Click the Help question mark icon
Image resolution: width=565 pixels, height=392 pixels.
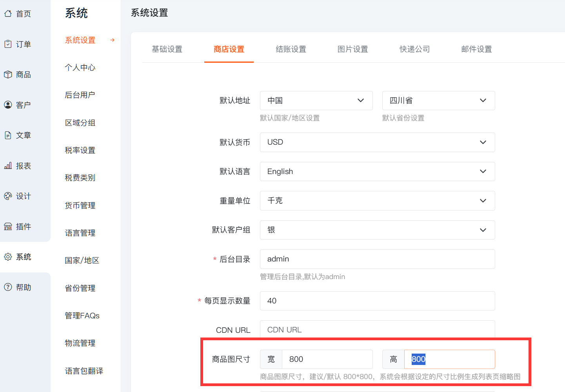(8, 287)
